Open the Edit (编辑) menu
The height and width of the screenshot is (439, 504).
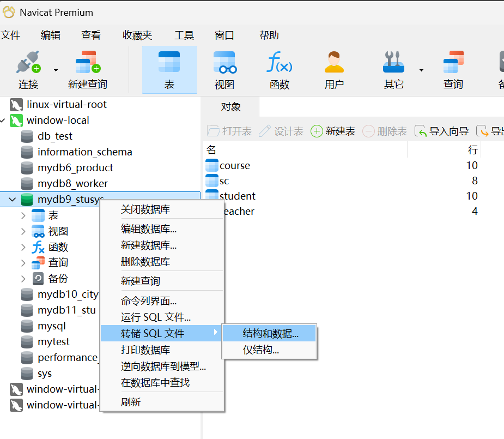coord(51,35)
